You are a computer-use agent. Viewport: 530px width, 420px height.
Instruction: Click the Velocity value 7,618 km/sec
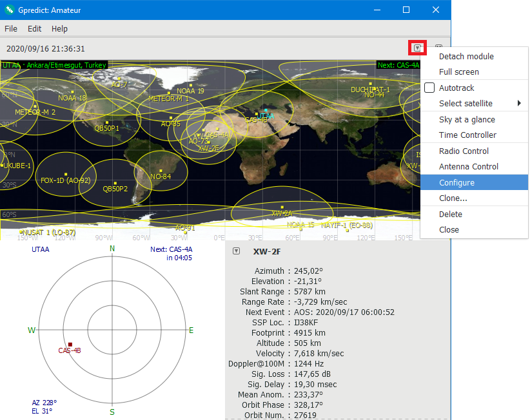319,354
